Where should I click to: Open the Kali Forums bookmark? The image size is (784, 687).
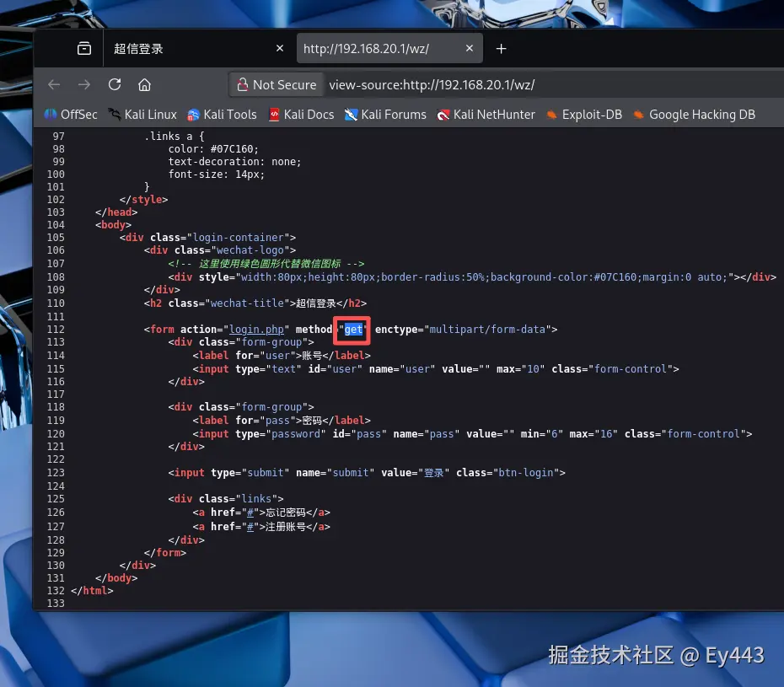(x=385, y=115)
